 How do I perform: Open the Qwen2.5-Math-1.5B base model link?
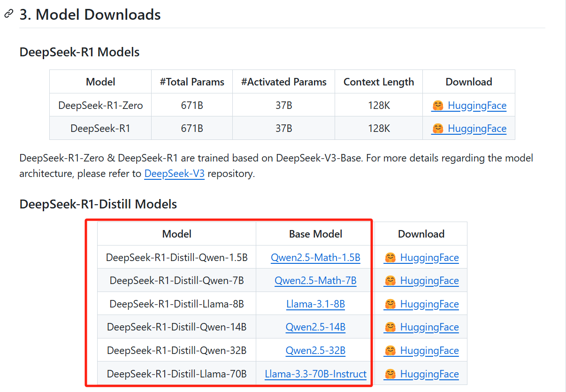point(315,258)
